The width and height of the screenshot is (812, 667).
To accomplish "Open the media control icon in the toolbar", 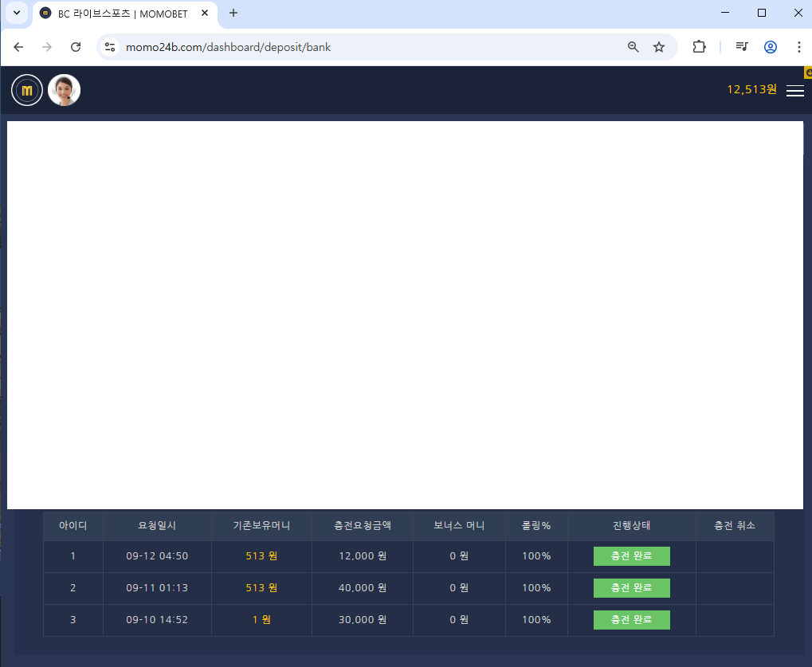I will click(742, 47).
